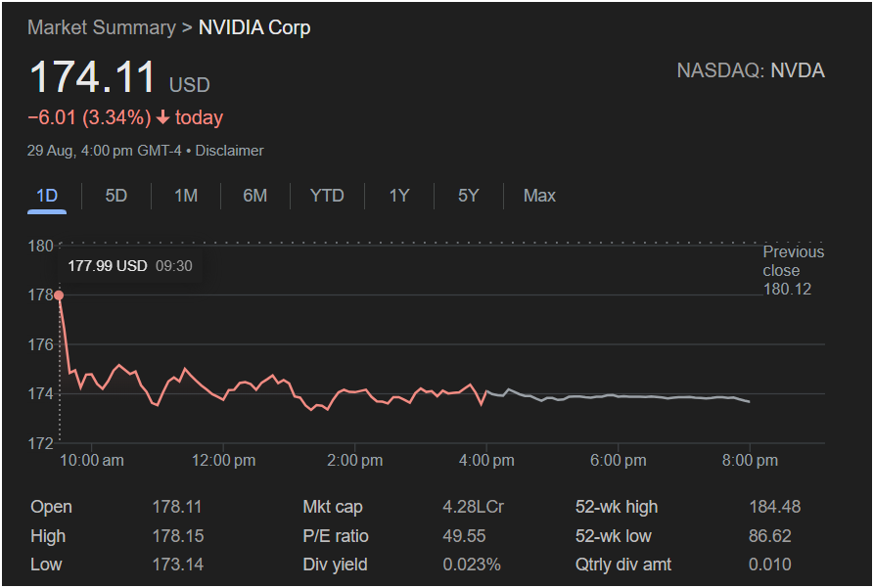Select the 1D time range tab
The height and width of the screenshot is (588, 874).
coord(47,196)
